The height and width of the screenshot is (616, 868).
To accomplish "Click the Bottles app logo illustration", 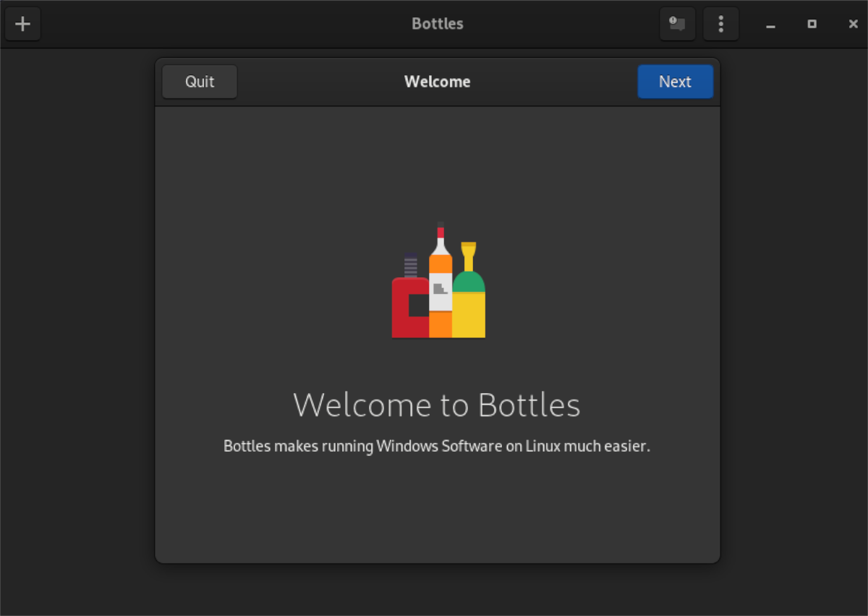I will (438, 281).
